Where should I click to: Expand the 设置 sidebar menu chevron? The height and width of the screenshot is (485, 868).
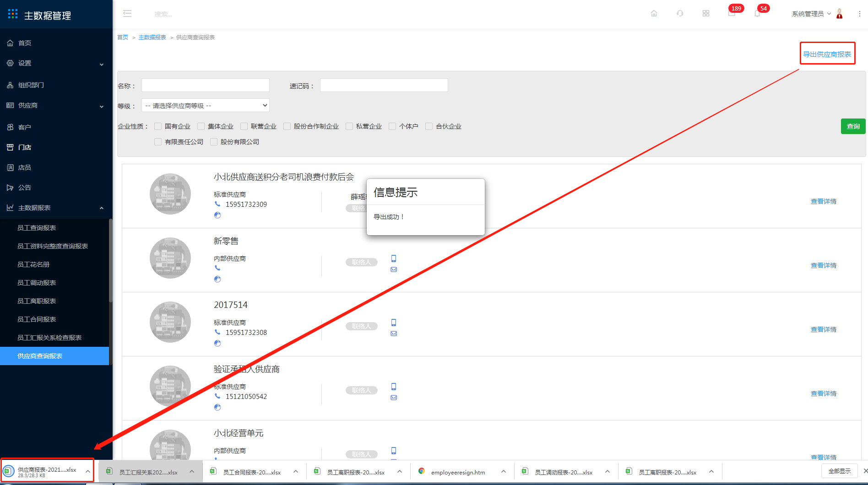pos(102,64)
